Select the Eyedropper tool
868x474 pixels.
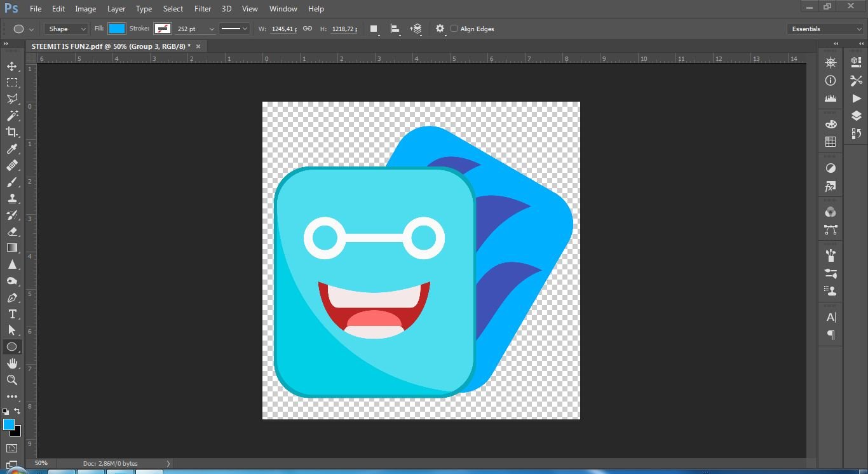(12, 149)
